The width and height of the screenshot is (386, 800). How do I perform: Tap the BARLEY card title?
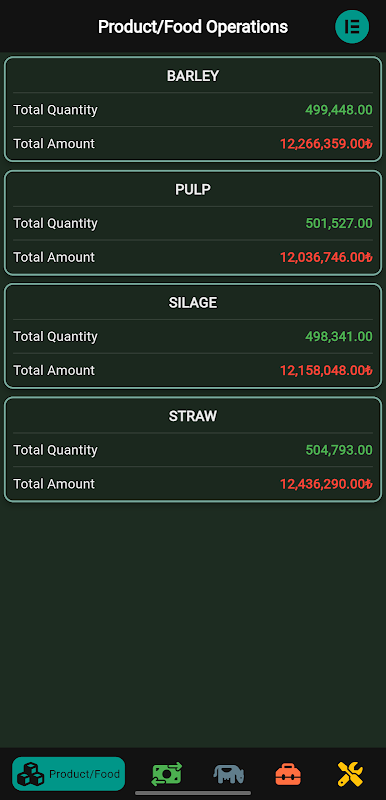coord(193,76)
